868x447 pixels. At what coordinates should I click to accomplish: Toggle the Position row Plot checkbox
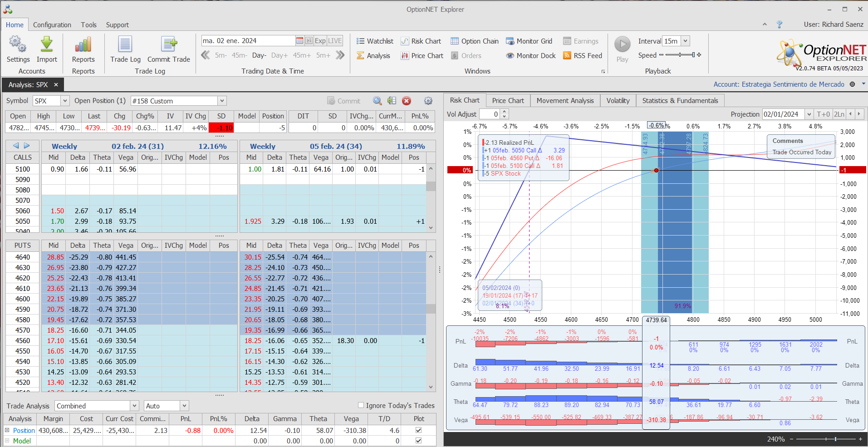point(418,430)
